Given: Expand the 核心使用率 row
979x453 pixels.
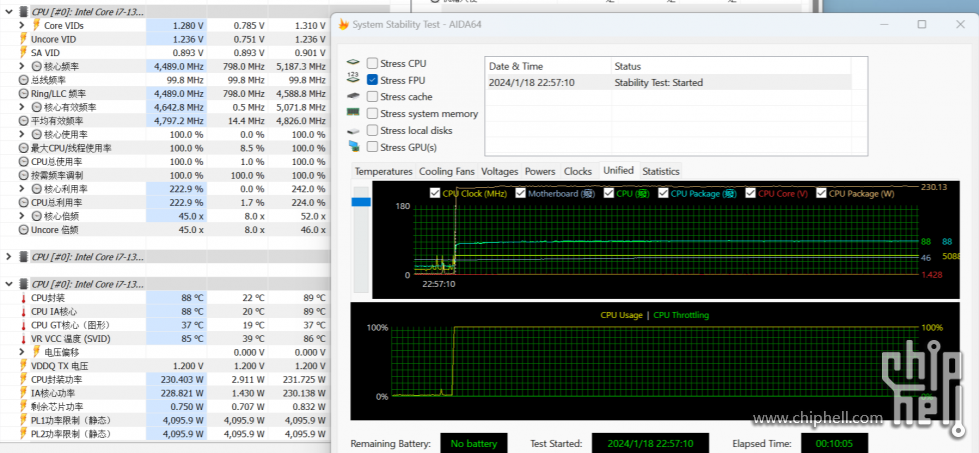Looking at the screenshot, I should (x=22, y=135).
